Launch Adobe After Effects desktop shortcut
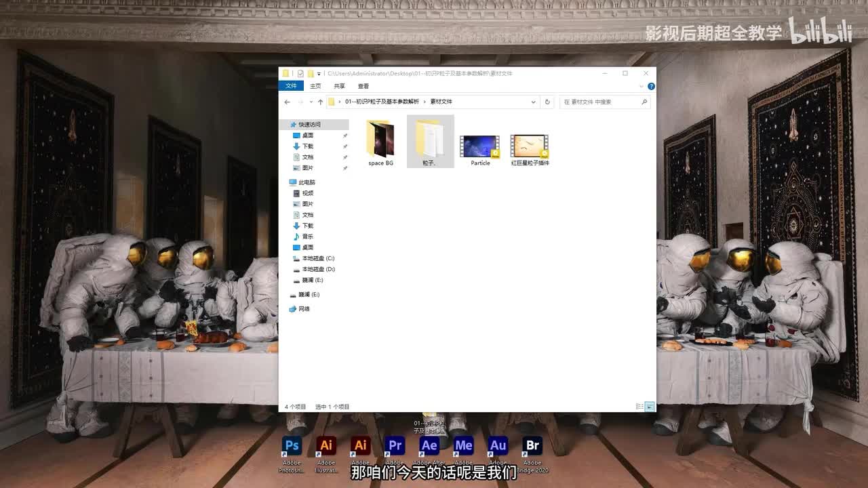 pyautogui.click(x=429, y=446)
